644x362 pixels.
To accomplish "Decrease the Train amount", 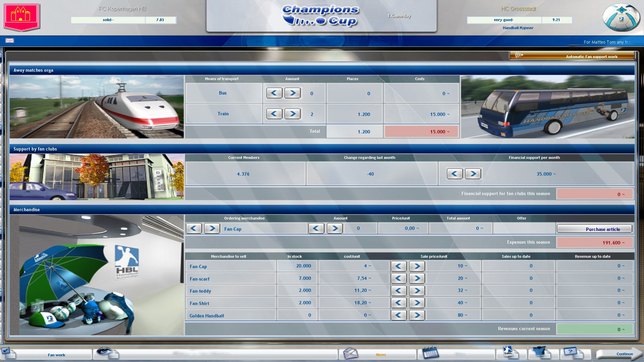I will (274, 114).
